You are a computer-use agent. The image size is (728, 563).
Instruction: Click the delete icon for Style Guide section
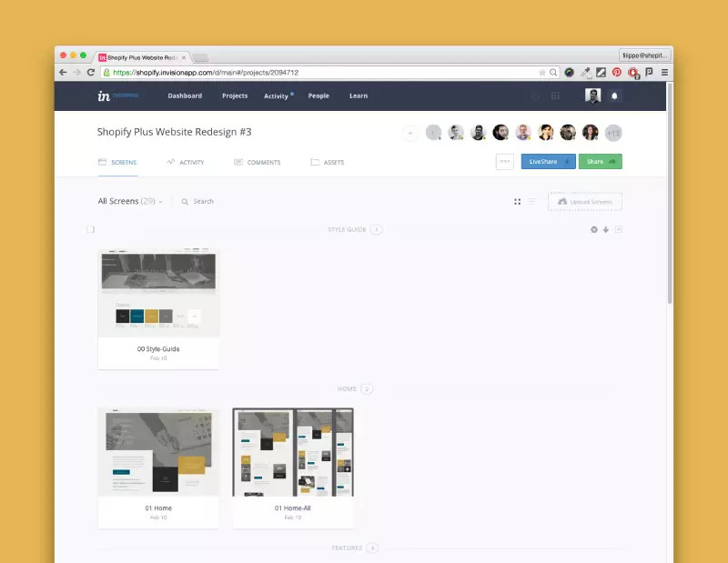pyautogui.click(x=594, y=229)
